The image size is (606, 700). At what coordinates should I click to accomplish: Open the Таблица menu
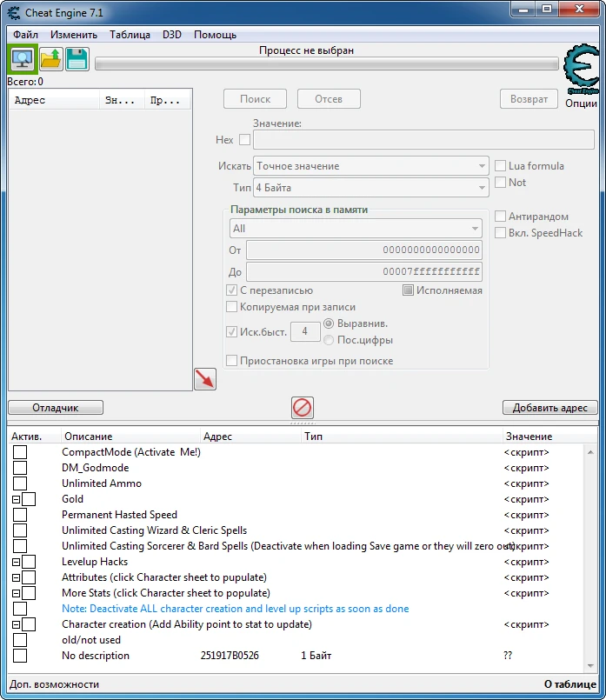click(130, 35)
